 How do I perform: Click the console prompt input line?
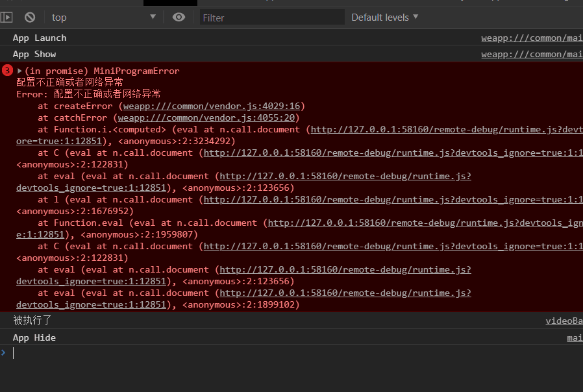297,353
